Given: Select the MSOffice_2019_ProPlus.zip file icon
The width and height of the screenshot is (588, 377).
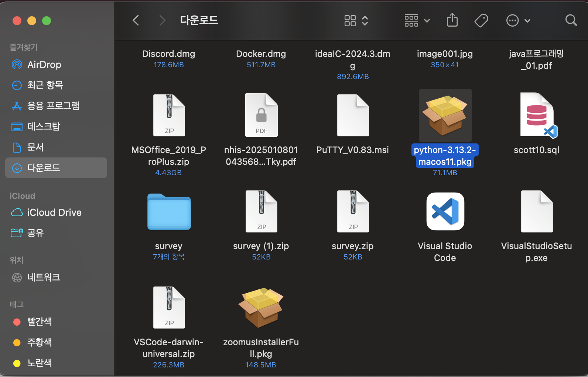Looking at the screenshot, I should [x=169, y=115].
